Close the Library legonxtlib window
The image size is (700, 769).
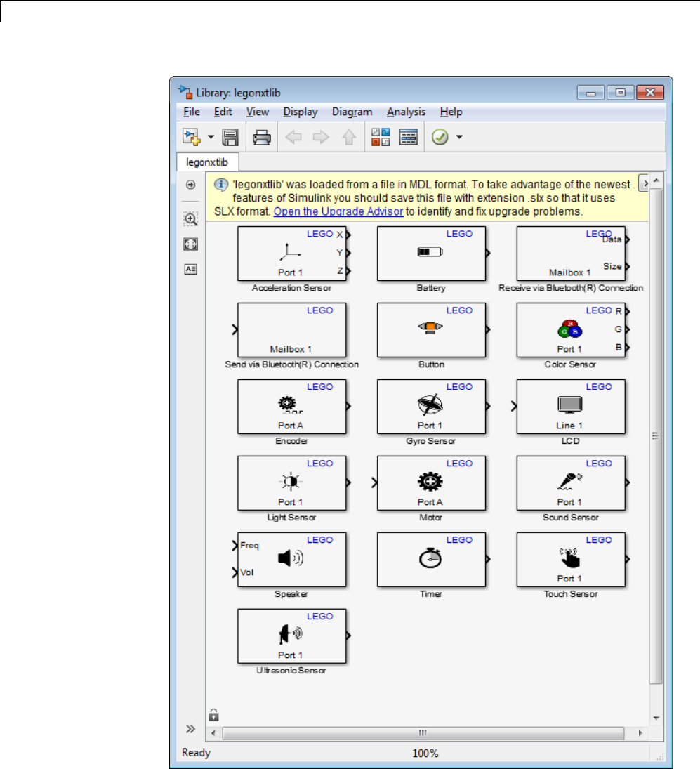tap(650, 92)
